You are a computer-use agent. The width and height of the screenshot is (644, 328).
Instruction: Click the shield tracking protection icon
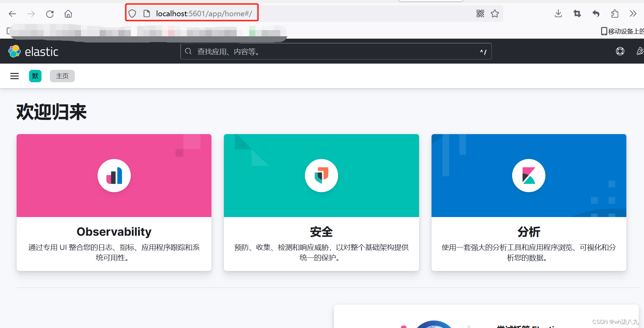pos(132,13)
